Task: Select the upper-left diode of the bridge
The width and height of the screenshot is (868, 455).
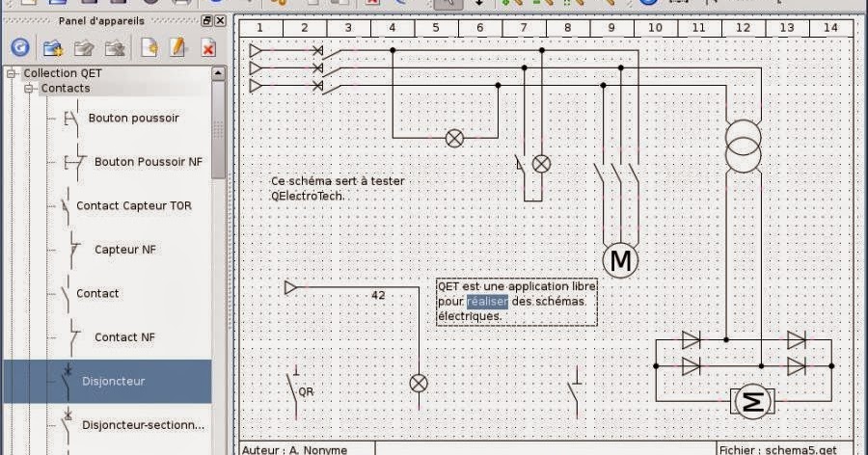Action: (691, 340)
